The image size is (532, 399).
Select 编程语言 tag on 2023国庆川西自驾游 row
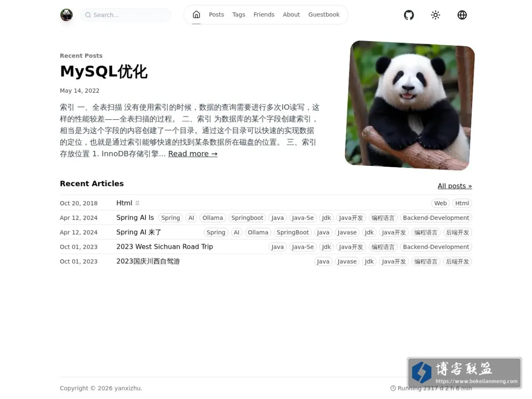[x=426, y=262]
